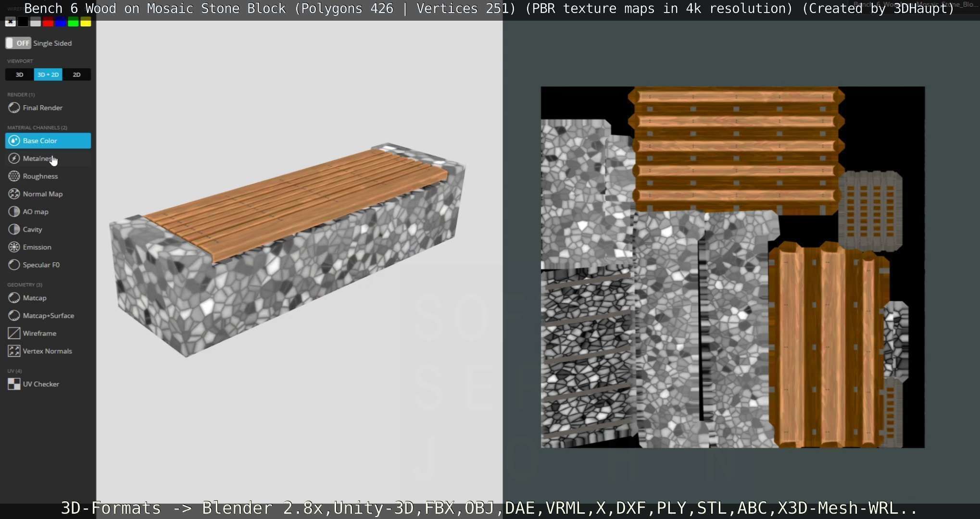Select the Final Render mode icon

click(14, 108)
